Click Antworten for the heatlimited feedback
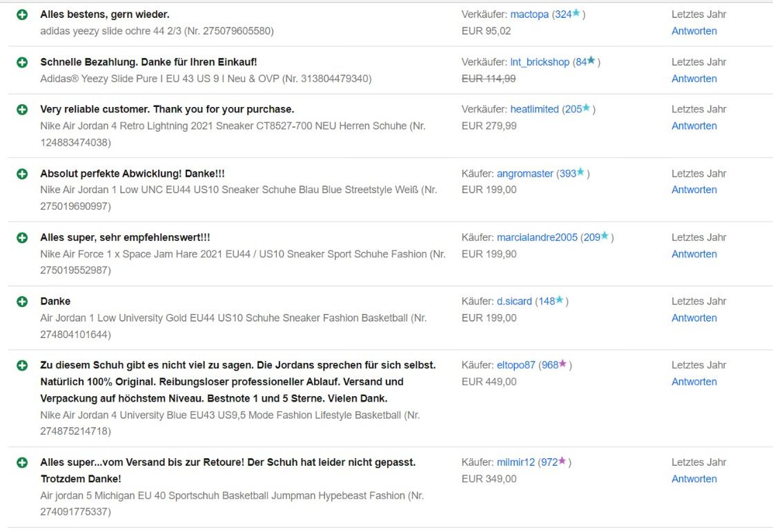The width and height of the screenshot is (773, 532). tap(694, 126)
